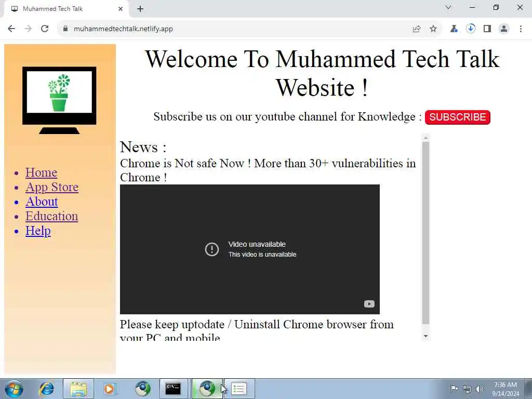Open the Windows Start menu
Image resolution: width=532 pixels, height=399 pixels.
pos(14,389)
